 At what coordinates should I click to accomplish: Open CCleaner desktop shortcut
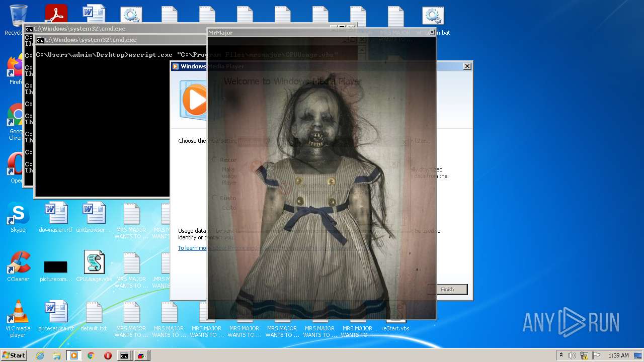coord(18,267)
